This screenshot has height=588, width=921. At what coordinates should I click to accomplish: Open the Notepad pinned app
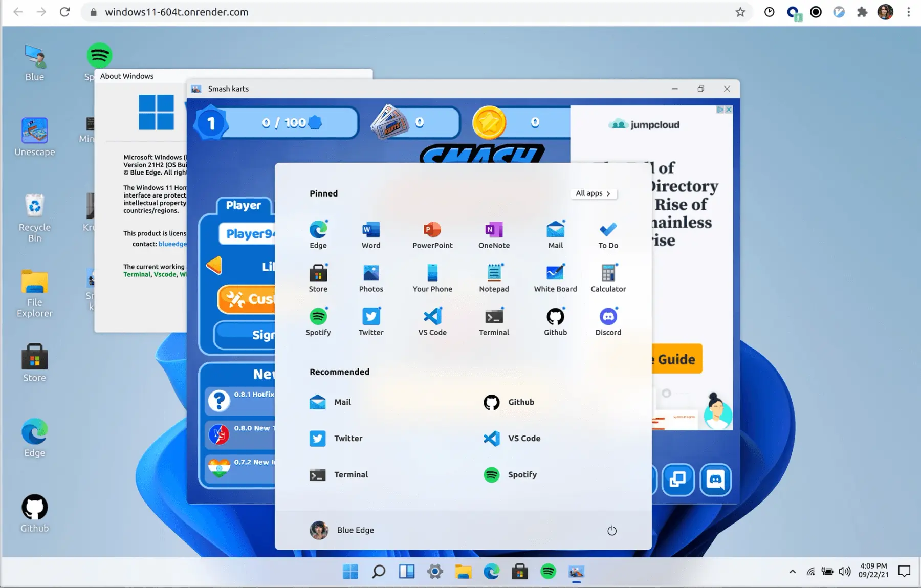(x=493, y=278)
